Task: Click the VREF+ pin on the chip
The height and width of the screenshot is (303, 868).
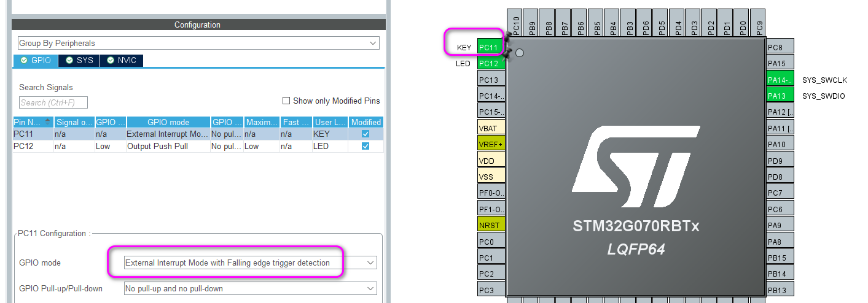Action: point(491,144)
